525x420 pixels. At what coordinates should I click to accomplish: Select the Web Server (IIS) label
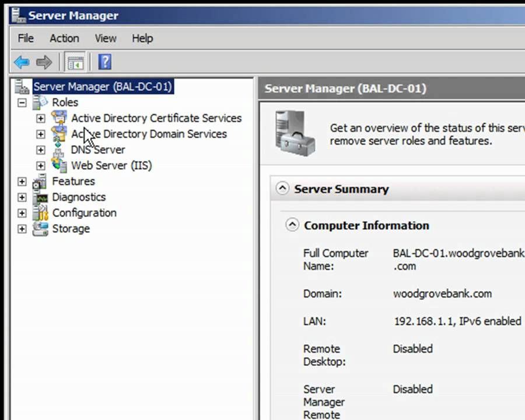(x=111, y=166)
